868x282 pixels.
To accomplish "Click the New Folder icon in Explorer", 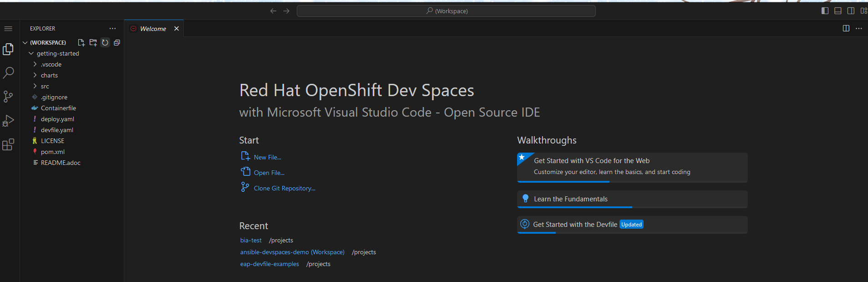I will [x=93, y=42].
